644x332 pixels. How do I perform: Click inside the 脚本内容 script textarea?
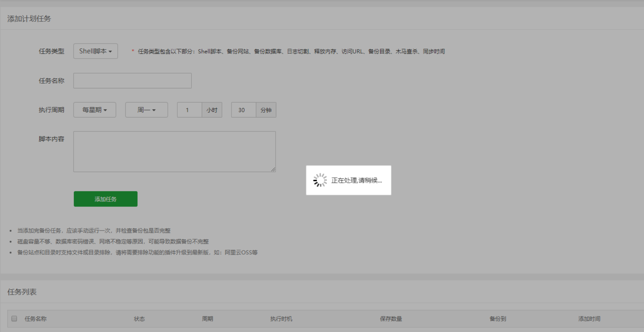pyautogui.click(x=174, y=151)
